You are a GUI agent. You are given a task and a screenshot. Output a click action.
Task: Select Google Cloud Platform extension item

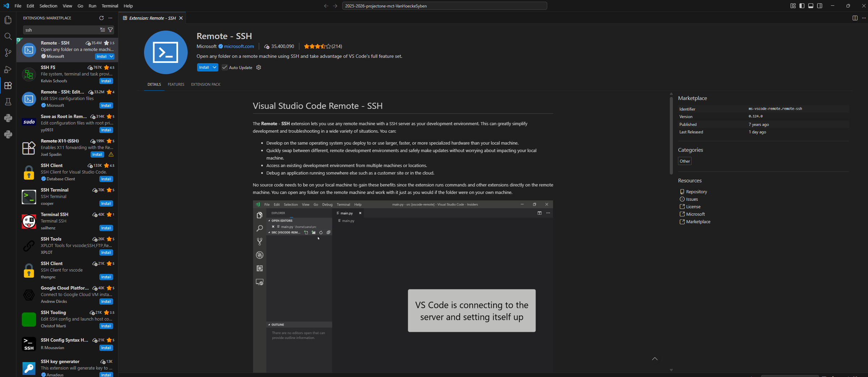67,295
